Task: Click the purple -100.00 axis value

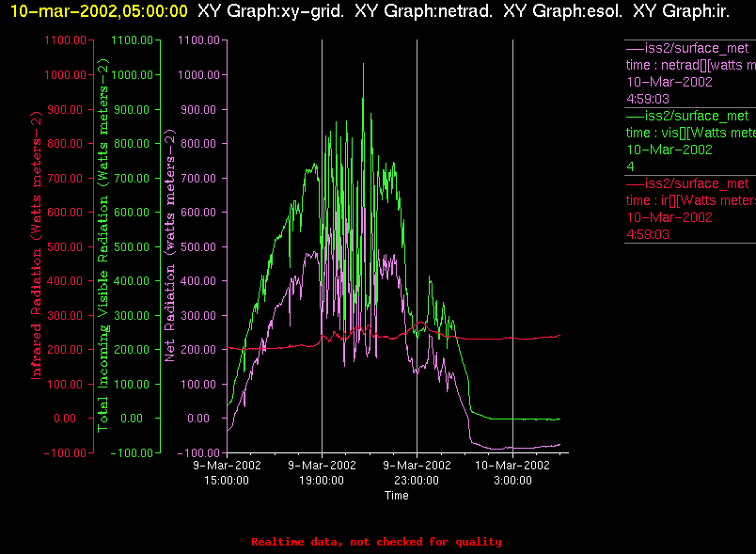Action: [x=198, y=452]
